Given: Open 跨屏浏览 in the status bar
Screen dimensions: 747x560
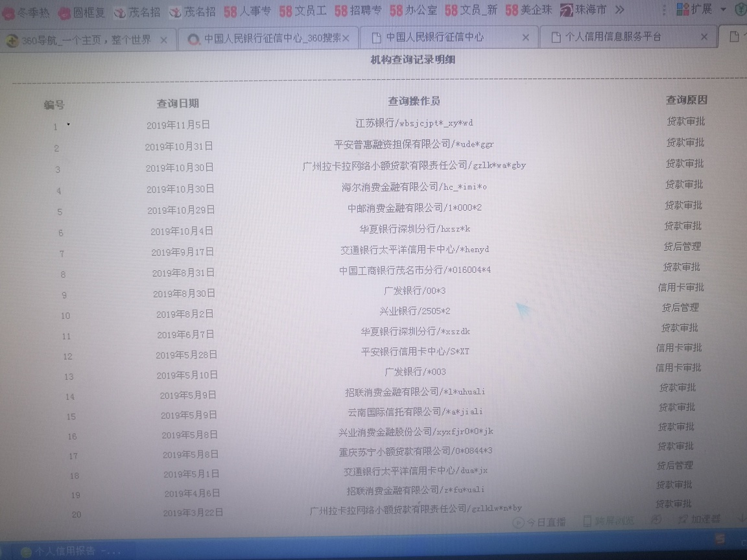Looking at the screenshot, I should (x=609, y=521).
